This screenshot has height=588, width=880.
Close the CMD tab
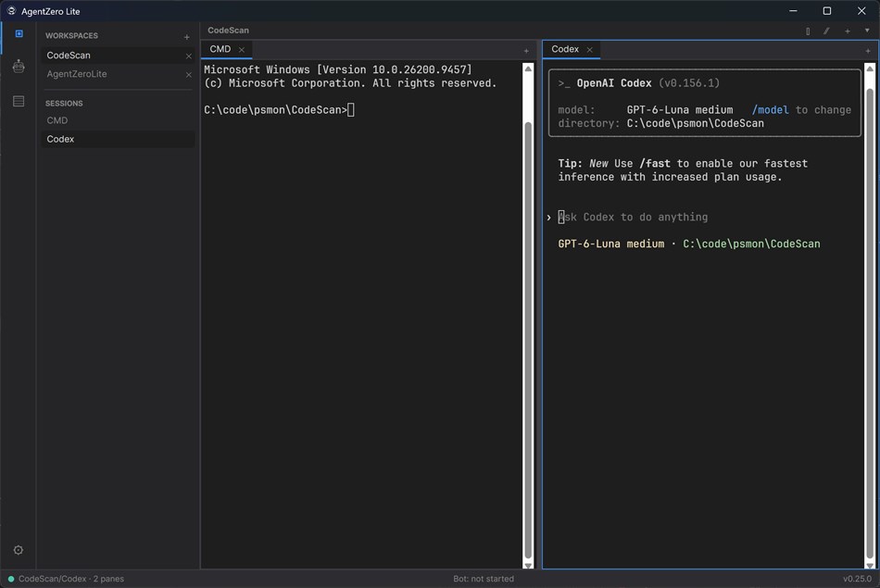click(242, 50)
